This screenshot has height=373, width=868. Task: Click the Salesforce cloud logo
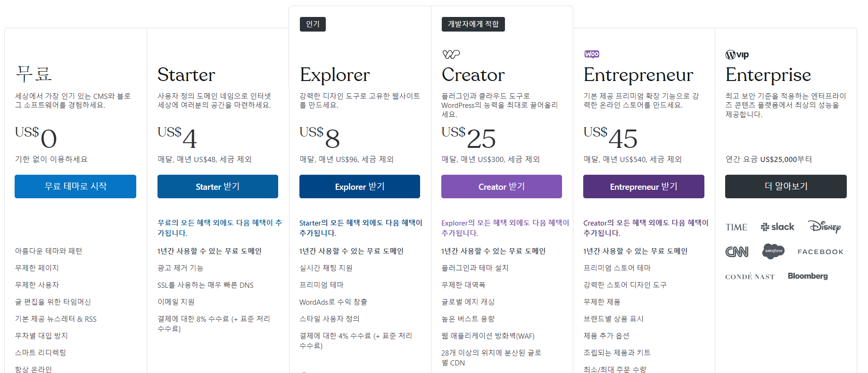773,251
